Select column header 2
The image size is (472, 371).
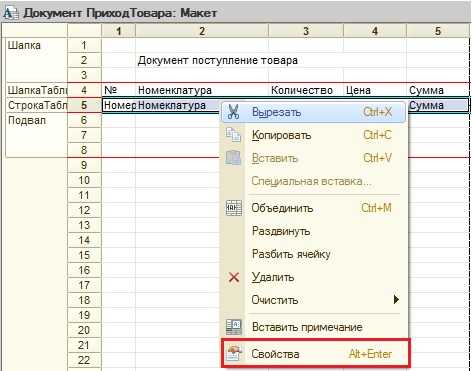[202, 31]
